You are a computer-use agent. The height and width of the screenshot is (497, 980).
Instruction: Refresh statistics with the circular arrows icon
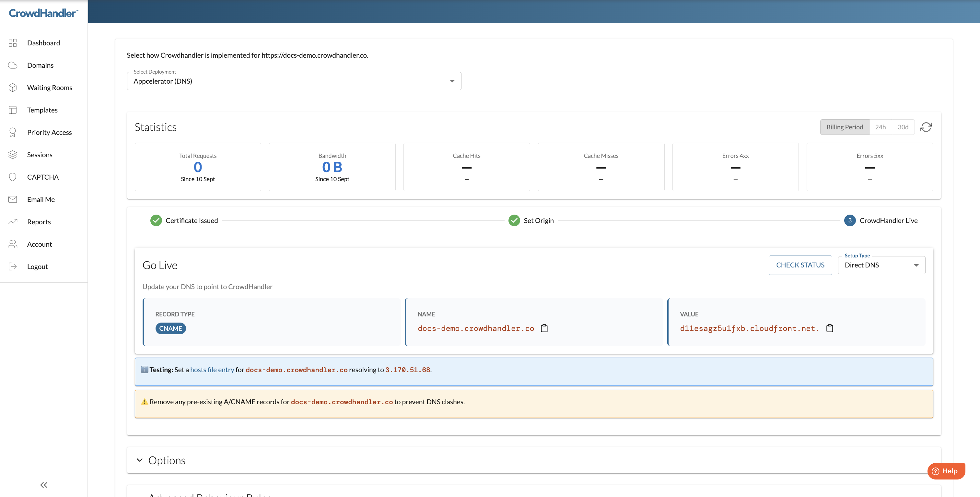(x=926, y=127)
